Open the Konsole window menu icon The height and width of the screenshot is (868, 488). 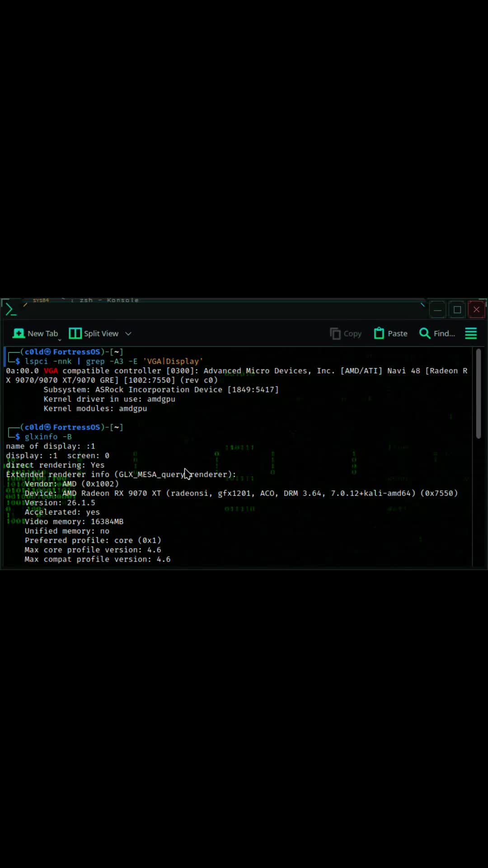10,310
